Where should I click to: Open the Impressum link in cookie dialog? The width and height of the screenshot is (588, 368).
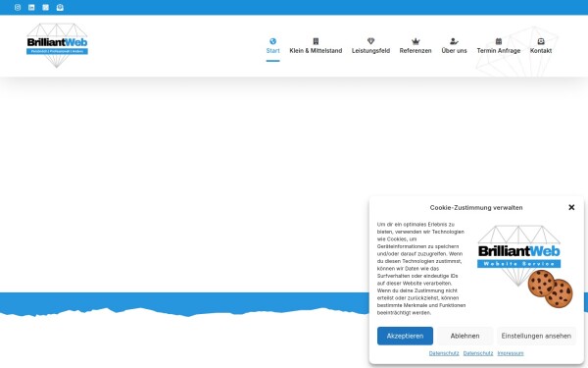[511, 353]
